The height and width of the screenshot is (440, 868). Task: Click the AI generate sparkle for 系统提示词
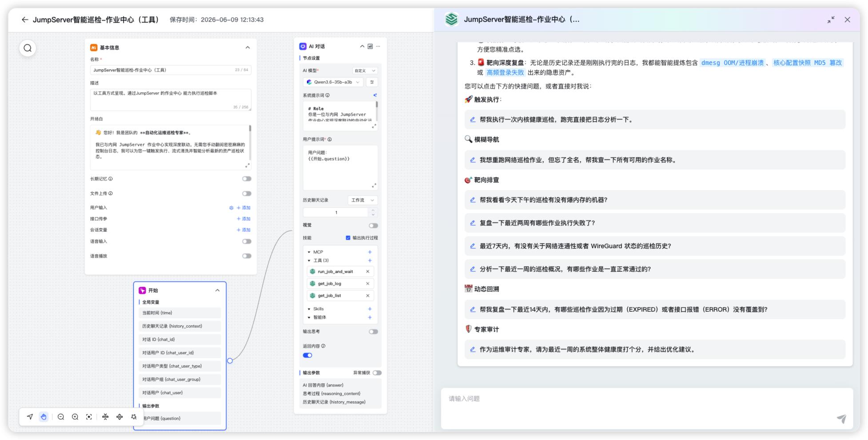click(375, 95)
